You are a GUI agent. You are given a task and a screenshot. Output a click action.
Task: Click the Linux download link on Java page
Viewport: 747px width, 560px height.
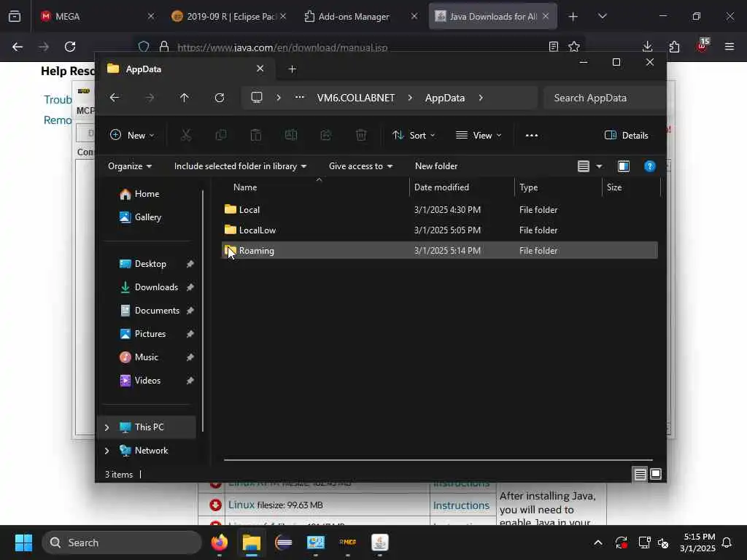point(241,505)
